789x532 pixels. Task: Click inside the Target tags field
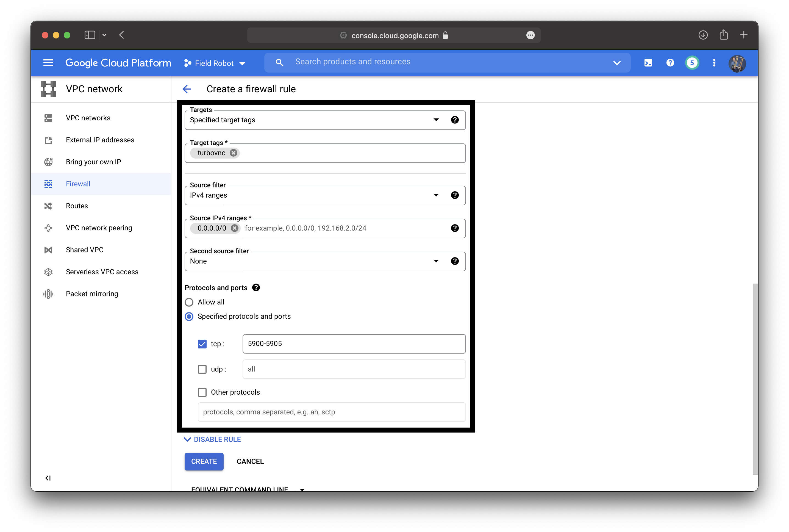[x=325, y=153]
